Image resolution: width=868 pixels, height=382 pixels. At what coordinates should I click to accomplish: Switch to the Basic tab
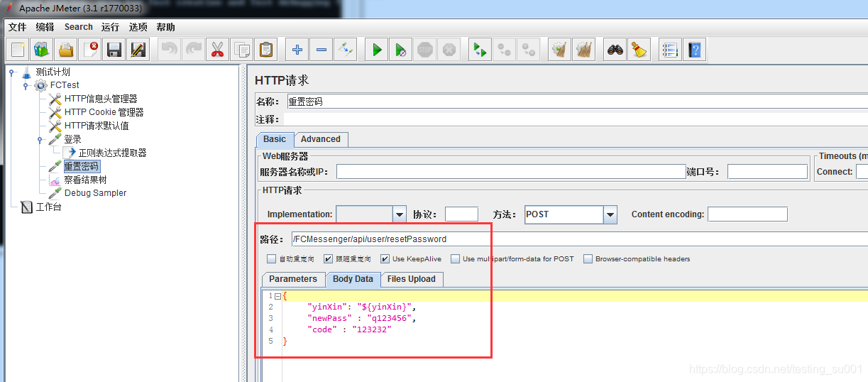(x=275, y=139)
